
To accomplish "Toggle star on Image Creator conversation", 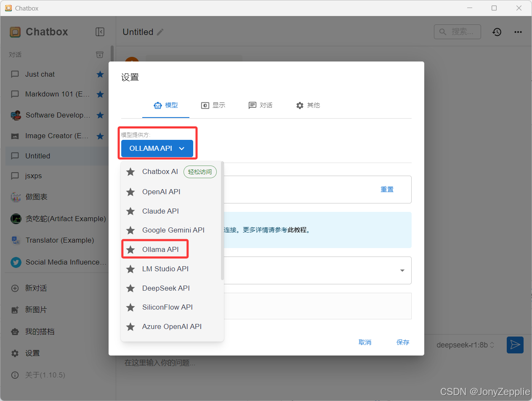I will [x=100, y=136].
